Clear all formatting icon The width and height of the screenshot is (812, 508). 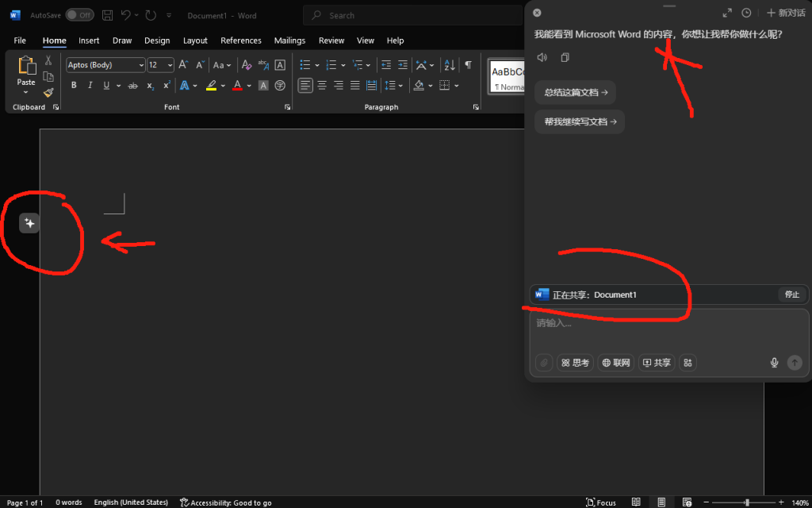click(x=247, y=65)
